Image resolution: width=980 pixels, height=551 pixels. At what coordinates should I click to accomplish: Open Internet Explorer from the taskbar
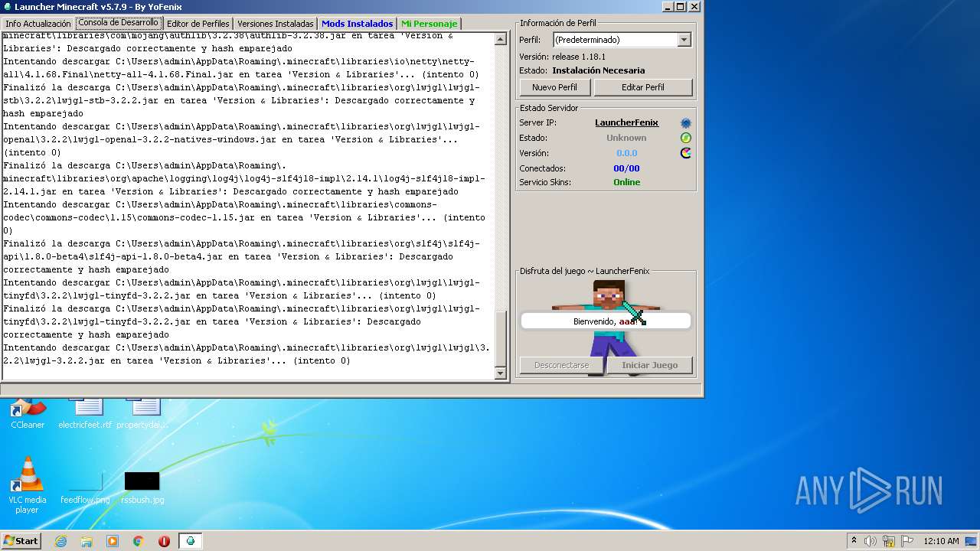click(60, 541)
